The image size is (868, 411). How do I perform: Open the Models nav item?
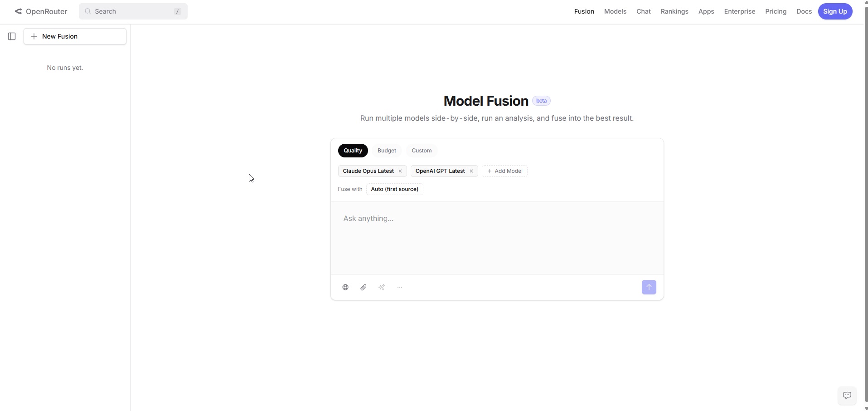[615, 11]
